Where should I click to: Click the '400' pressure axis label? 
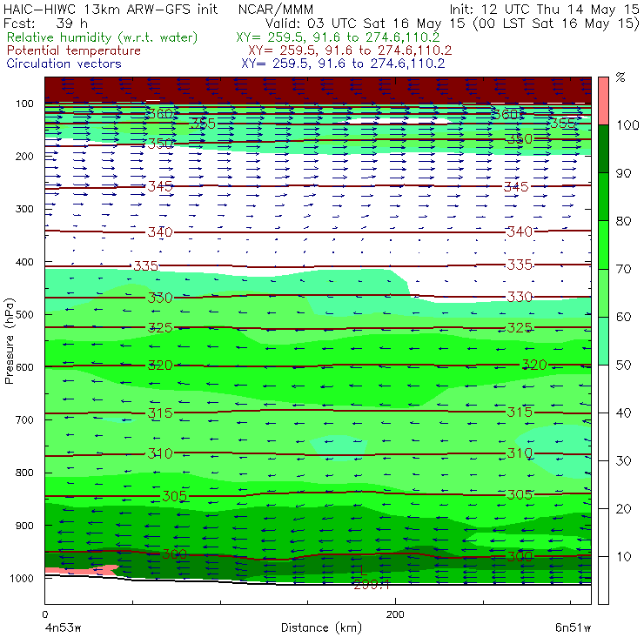[24, 262]
